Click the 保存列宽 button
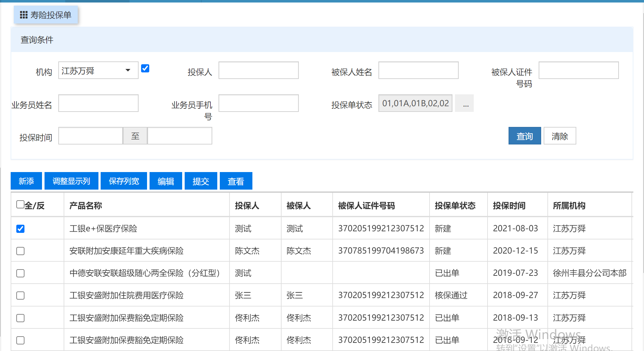Viewport: 644px width, 351px height. click(x=124, y=181)
